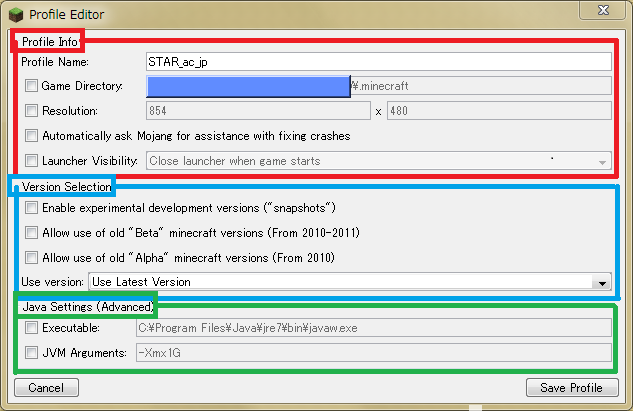Check the Launcher Visibility checkbox

coord(32,160)
